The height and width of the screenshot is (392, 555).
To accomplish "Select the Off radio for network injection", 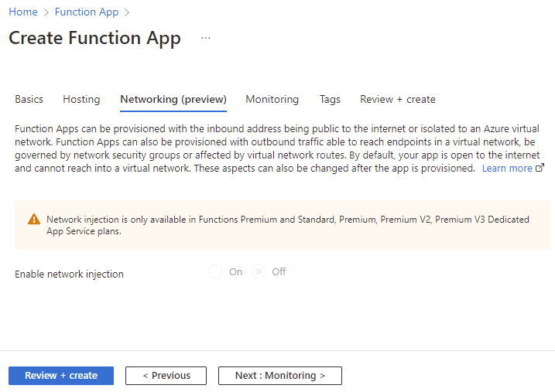I will (259, 272).
